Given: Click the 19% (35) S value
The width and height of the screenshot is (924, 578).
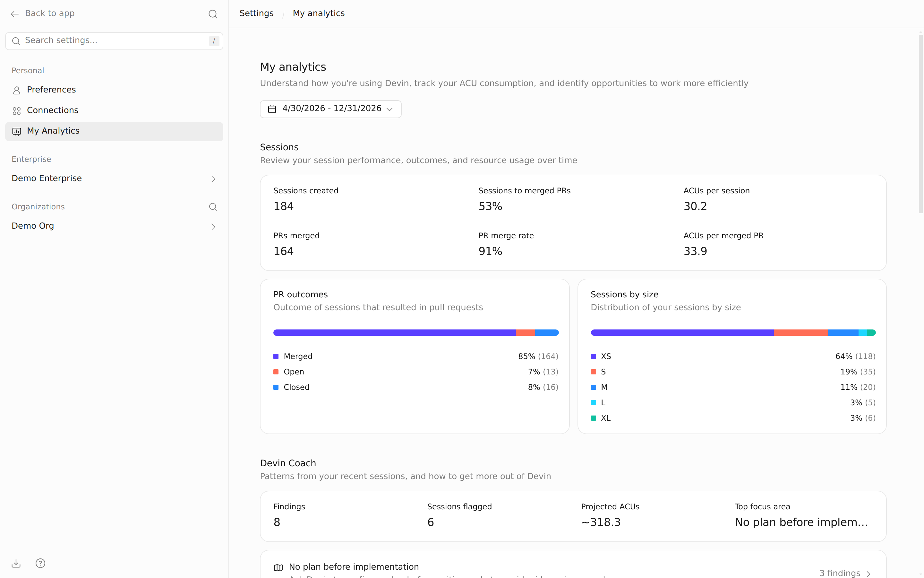Looking at the screenshot, I should coord(858,372).
